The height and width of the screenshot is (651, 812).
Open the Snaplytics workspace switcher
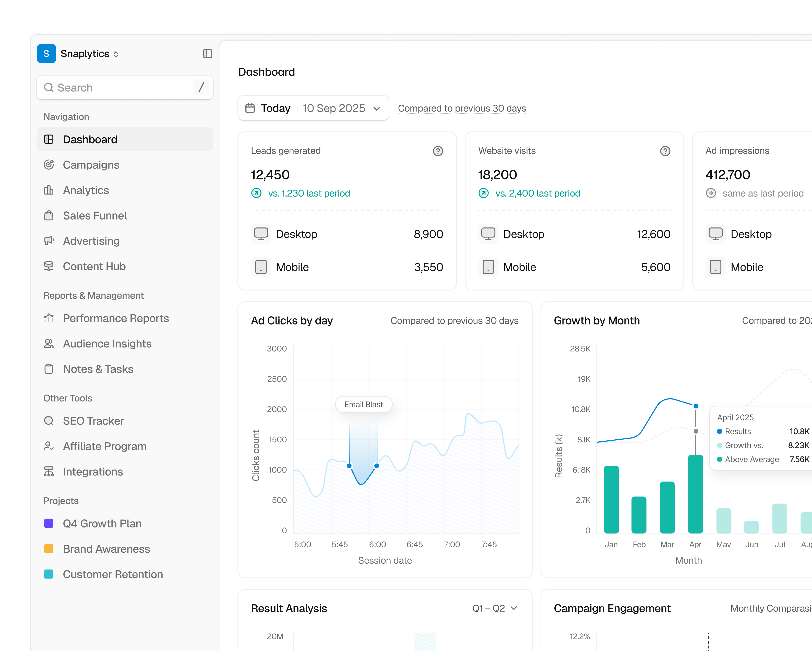click(x=90, y=54)
